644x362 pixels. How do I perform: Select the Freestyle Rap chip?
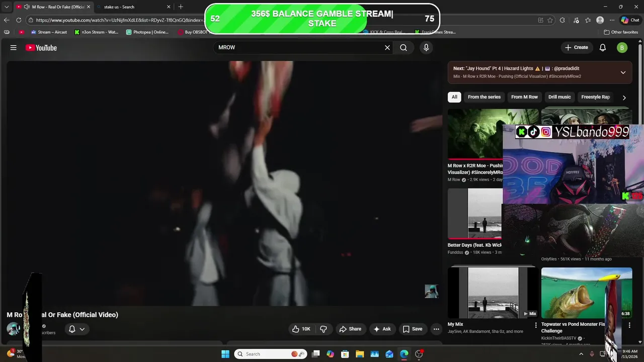point(596,97)
